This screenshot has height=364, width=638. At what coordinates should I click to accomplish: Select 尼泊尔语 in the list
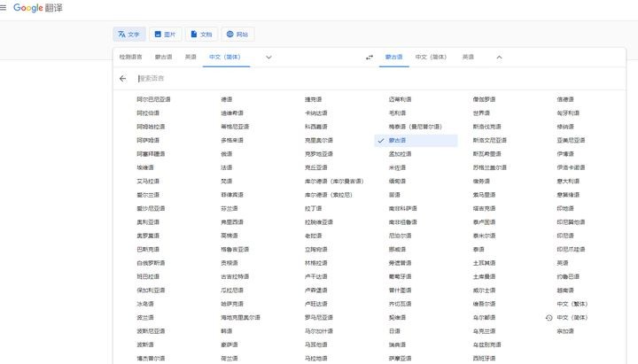click(x=400, y=236)
